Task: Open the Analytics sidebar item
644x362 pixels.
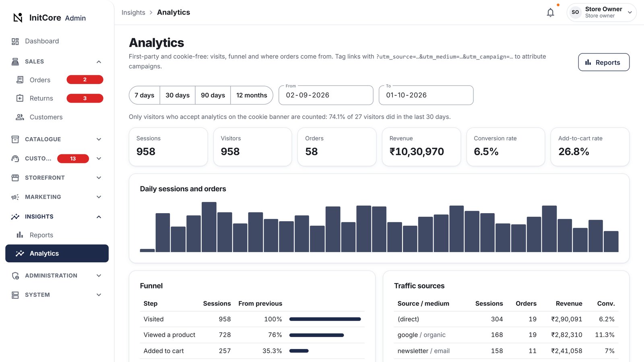Action: click(57, 253)
